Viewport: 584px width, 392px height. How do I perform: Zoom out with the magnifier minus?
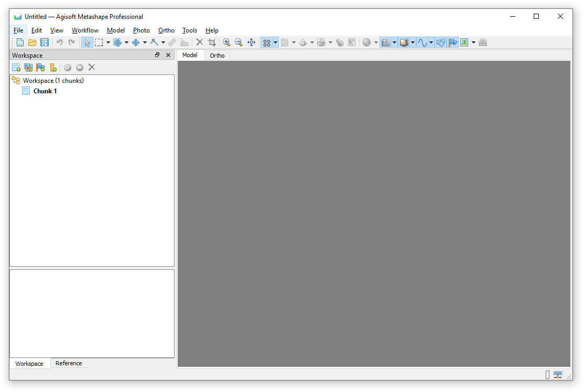pos(239,42)
